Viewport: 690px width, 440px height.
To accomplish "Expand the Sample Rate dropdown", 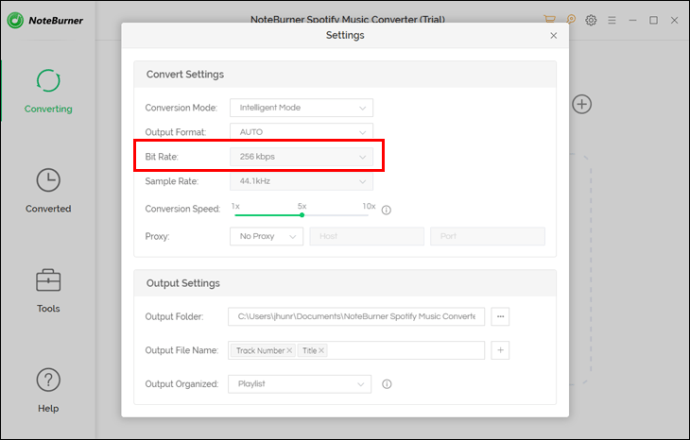I will pyautogui.click(x=301, y=181).
